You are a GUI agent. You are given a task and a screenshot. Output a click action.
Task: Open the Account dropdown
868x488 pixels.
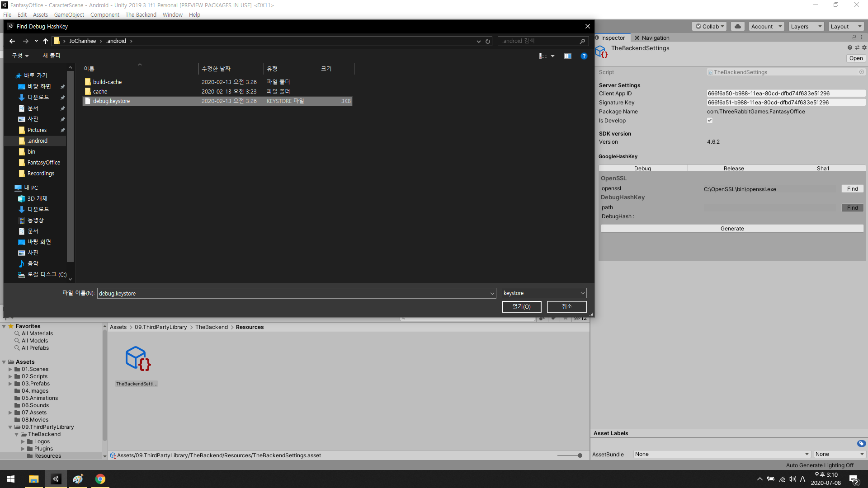tap(766, 27)
